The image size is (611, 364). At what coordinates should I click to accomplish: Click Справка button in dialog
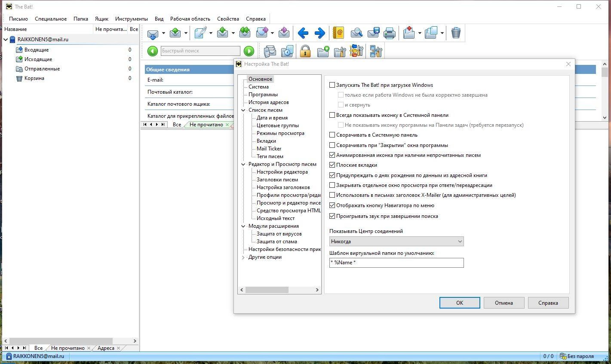pyautogui.click(x=548, y=303)
